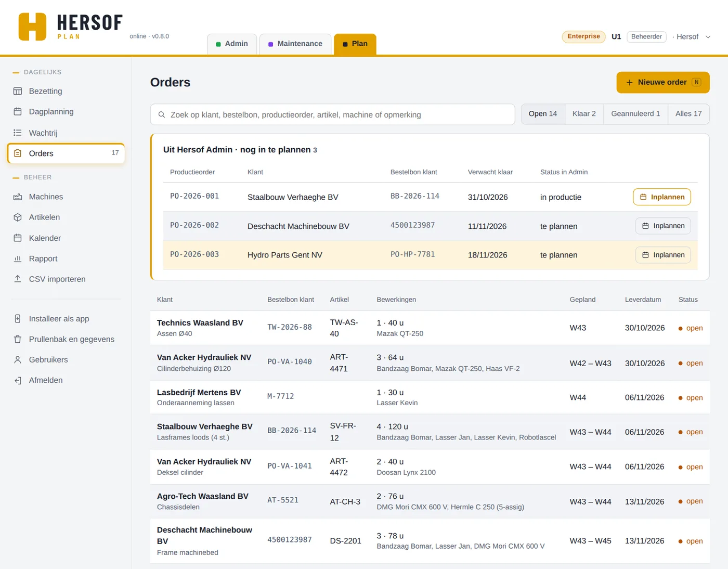Screen dimensions: 728x569
Task: Show Alles 17 orders
Action: point(688,114)
